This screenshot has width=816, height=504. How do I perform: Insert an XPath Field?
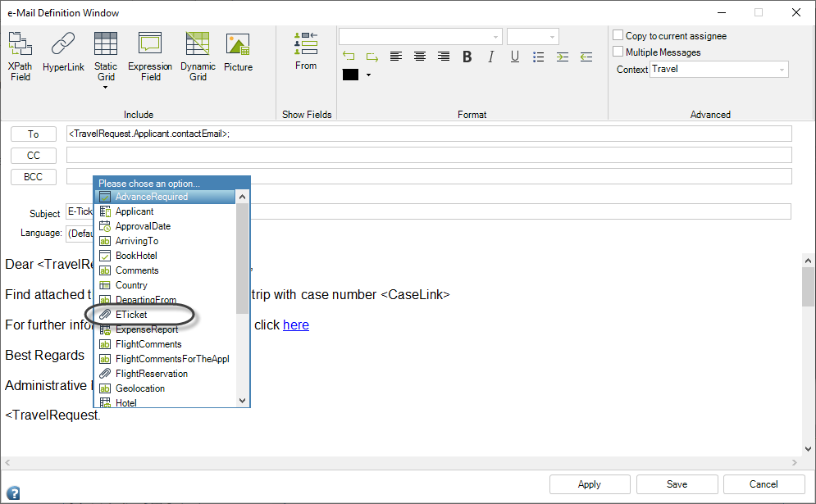pos(21,57)
